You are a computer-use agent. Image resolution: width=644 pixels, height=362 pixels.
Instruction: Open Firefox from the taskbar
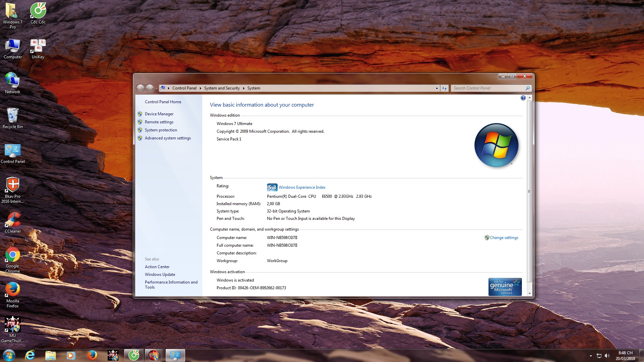92,355
